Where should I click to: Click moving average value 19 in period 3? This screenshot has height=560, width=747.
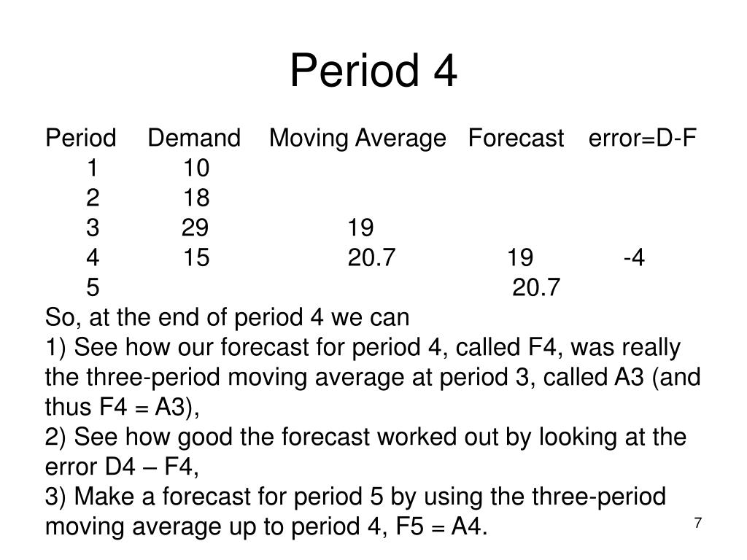[x=360, y=227]
